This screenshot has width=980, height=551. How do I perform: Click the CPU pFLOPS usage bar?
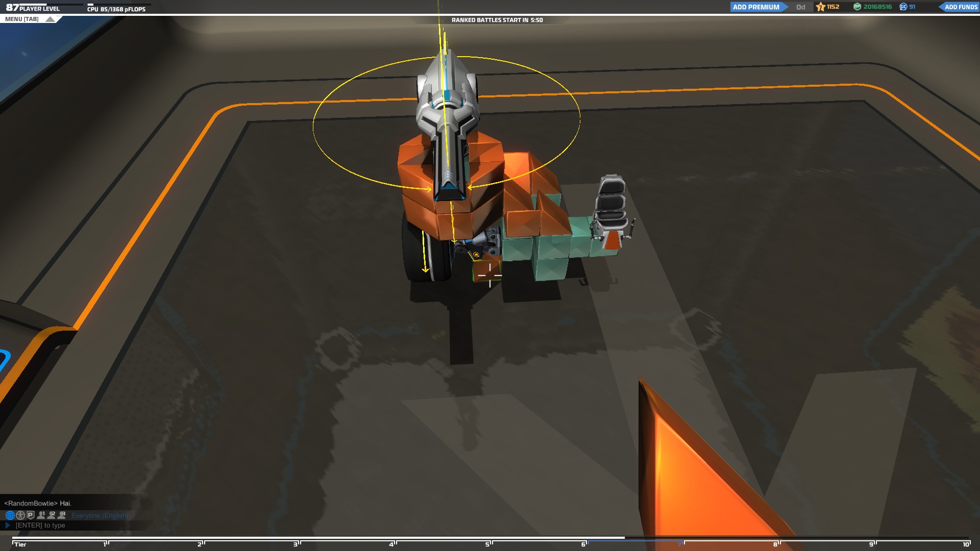pyautogui.click(x=119, y=5)
